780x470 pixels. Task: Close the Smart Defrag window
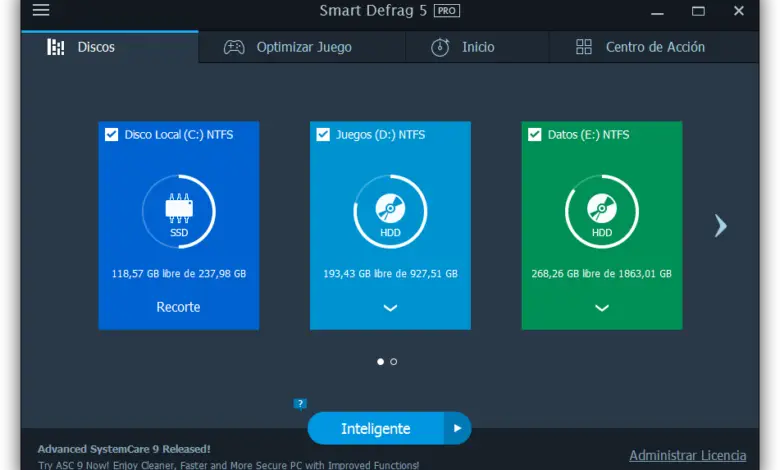[739, 10]
